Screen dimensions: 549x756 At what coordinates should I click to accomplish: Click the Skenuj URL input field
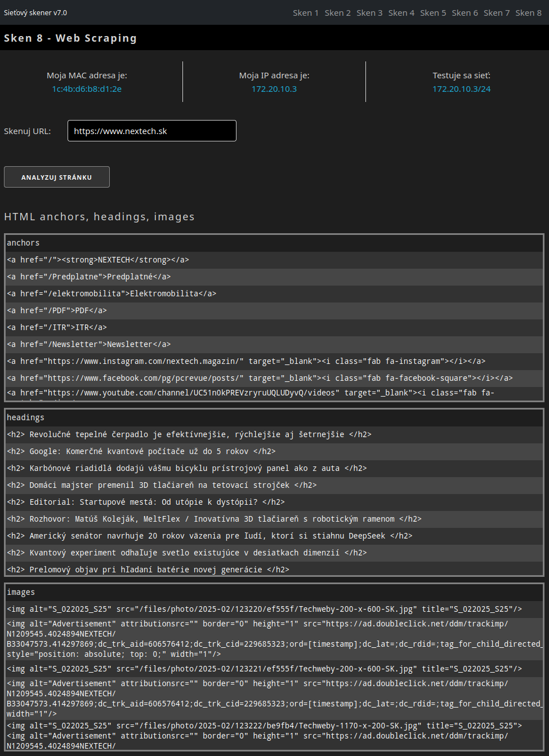151,131
